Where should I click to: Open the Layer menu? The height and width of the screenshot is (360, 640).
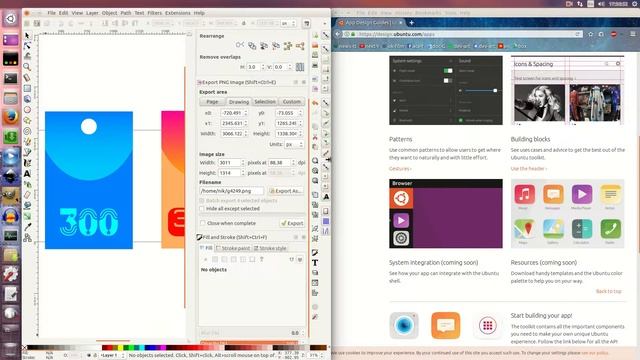click(92, 13)
